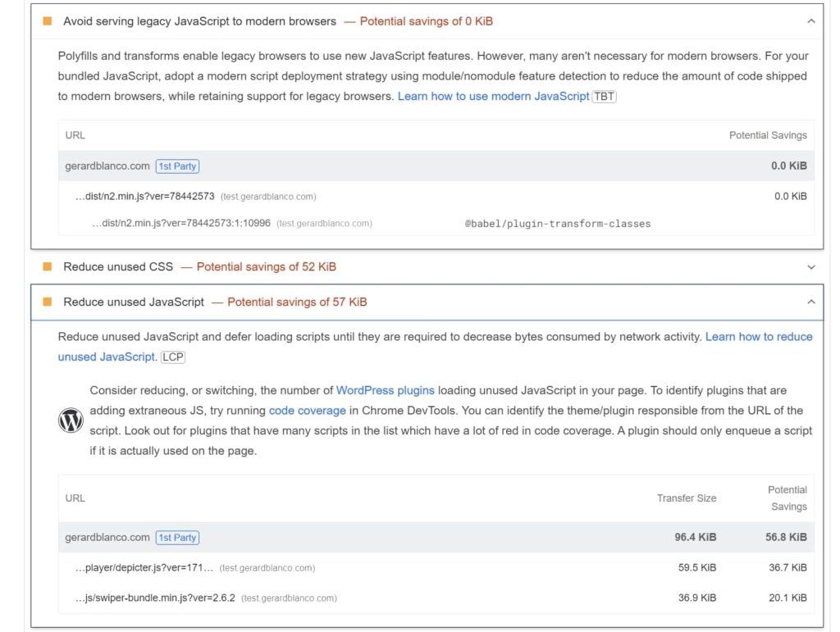
Task: Expand the Reduce unused CSS audit
Action: (x=810, y=267)
